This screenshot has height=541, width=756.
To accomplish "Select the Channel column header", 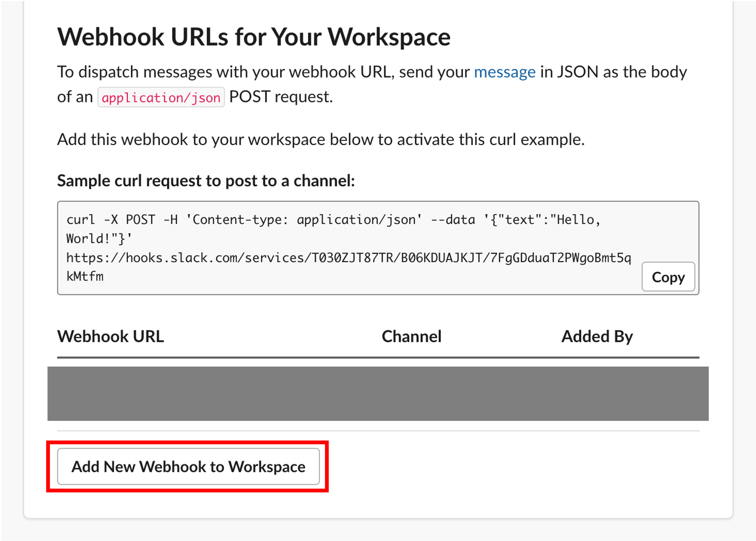I will (411, 336).
